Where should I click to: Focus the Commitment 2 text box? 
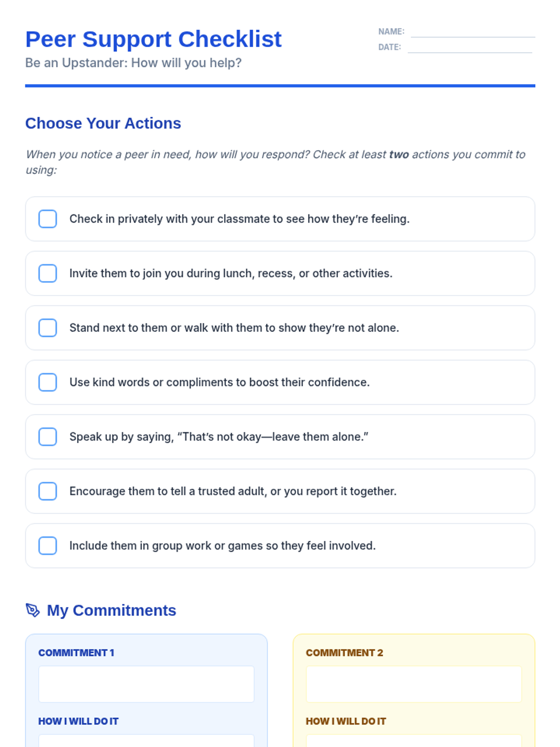413,684
